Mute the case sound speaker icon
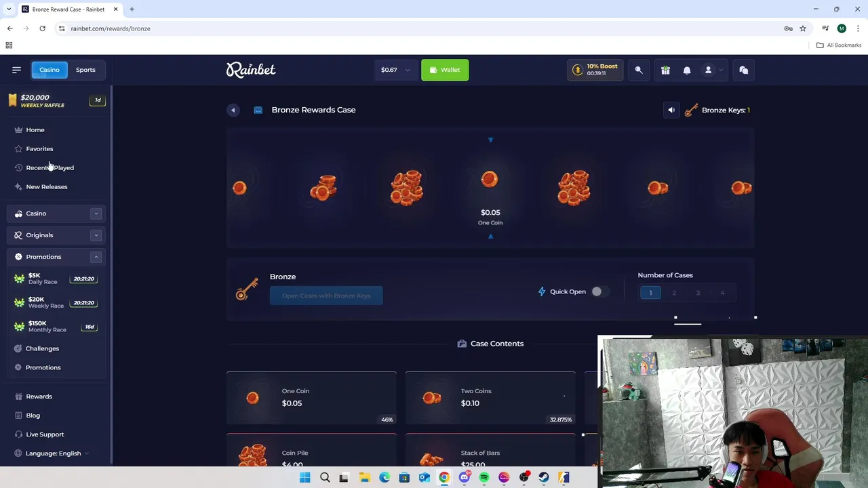The image size is (868, 488). [671, 110]
